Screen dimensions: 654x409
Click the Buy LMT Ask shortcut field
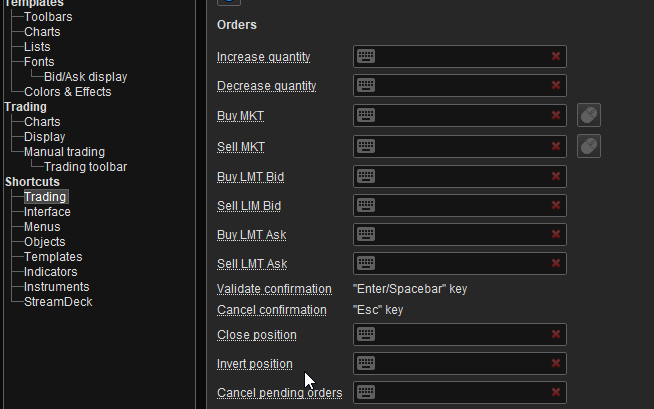460,234
